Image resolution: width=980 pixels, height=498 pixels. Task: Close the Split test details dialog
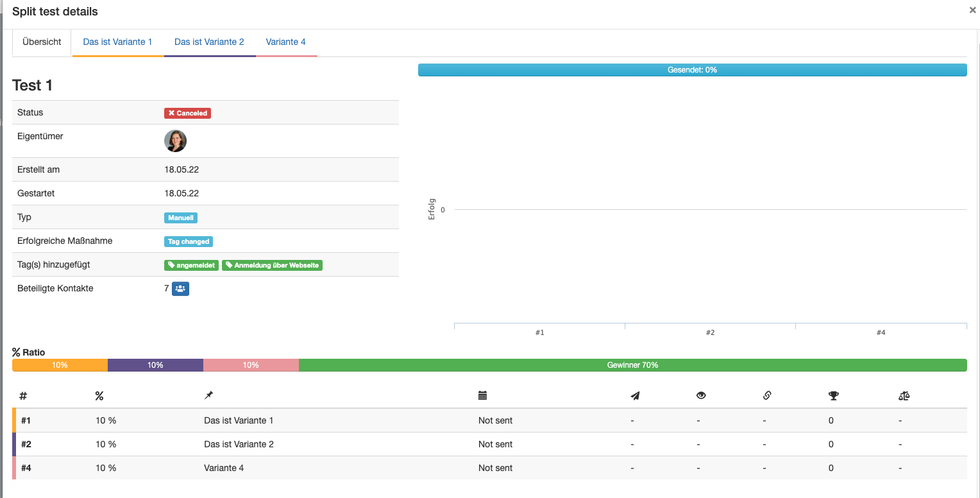point(972,10)
